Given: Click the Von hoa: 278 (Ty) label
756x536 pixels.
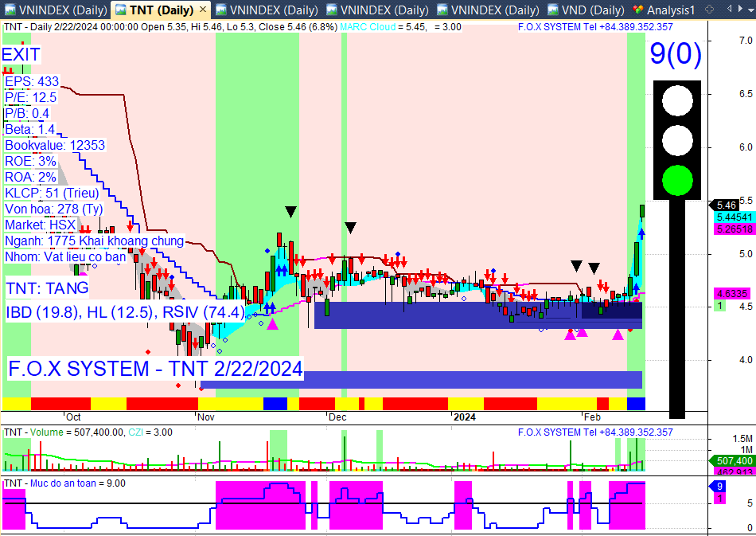Looking at the screenshot, I should (54, 209).
